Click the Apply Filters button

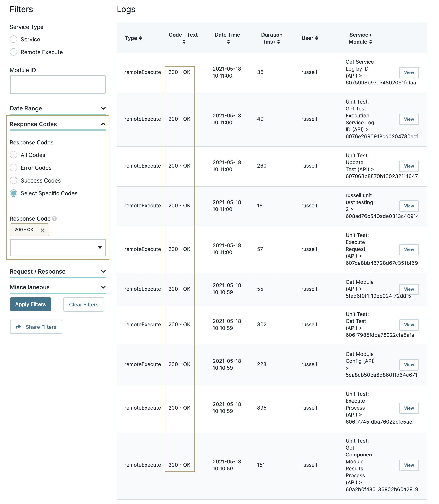[30, 304]
